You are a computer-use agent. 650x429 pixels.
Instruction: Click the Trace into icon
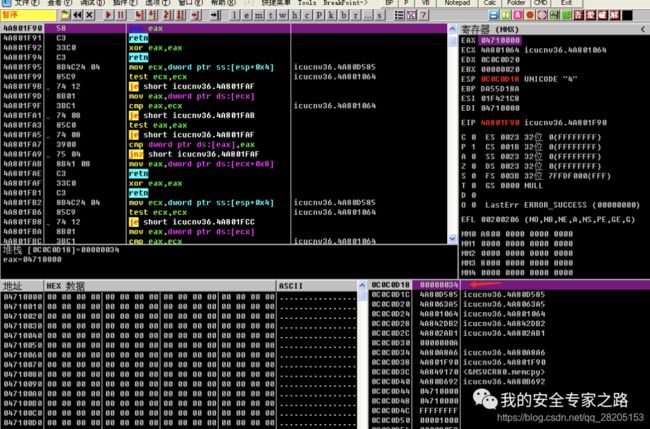coord(167,15)
